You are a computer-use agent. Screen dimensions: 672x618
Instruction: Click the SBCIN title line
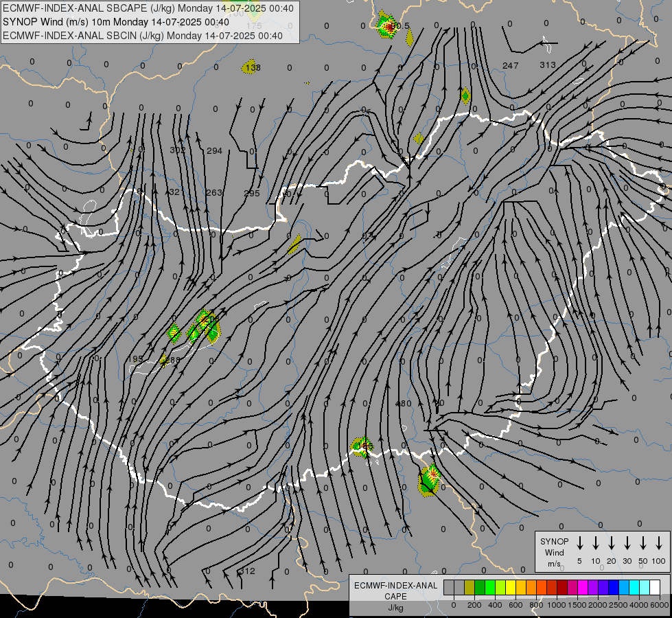143,36
